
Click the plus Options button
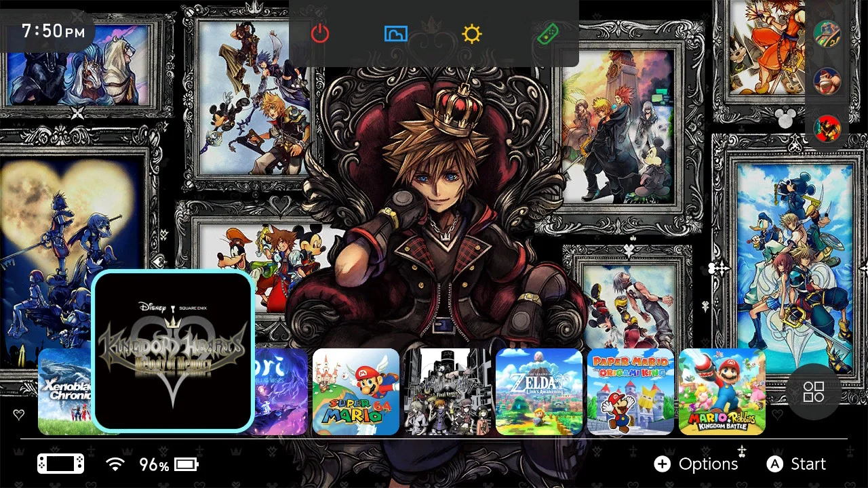[x=696, y=464]
